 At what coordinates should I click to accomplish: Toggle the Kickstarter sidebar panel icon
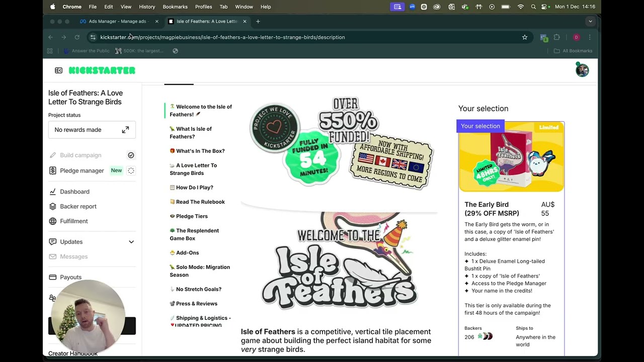58,70
